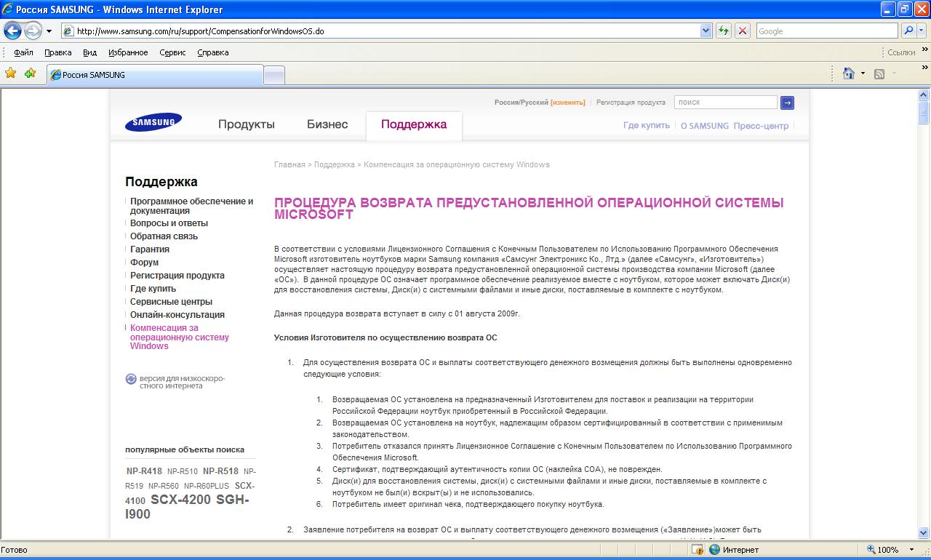Click the Google search box
Image resolution: width=931 pixels, height=560 pixels.
(x=826, y=31)
